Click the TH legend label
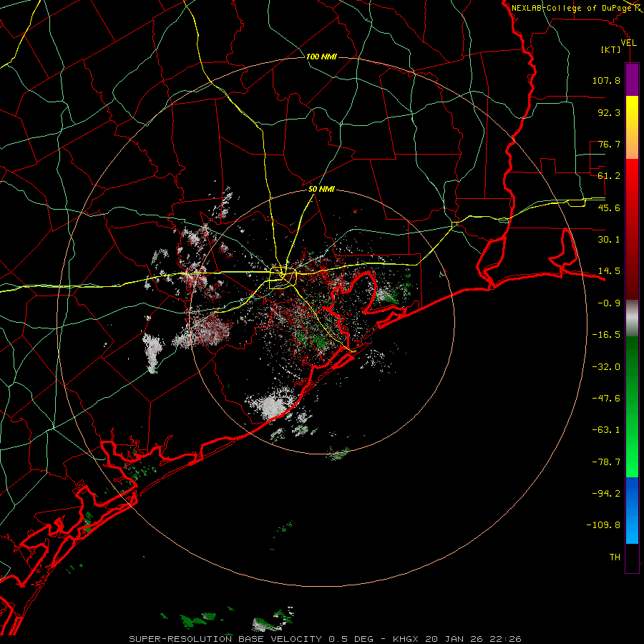 coord(615,557)
